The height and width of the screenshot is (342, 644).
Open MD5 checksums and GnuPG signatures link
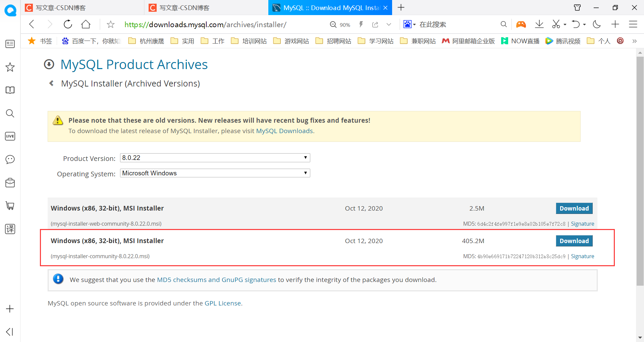tap(217, 280)
